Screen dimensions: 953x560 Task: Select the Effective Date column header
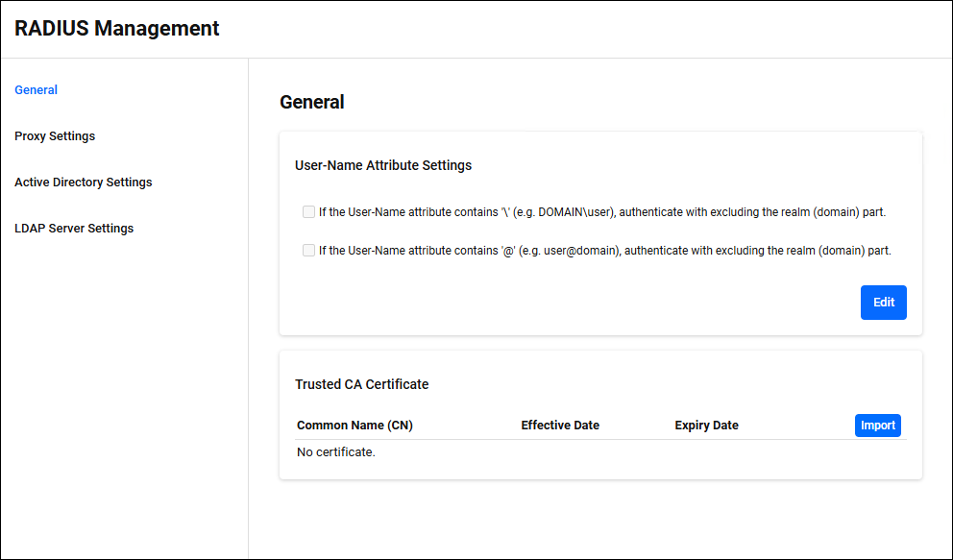pos(560,426)
